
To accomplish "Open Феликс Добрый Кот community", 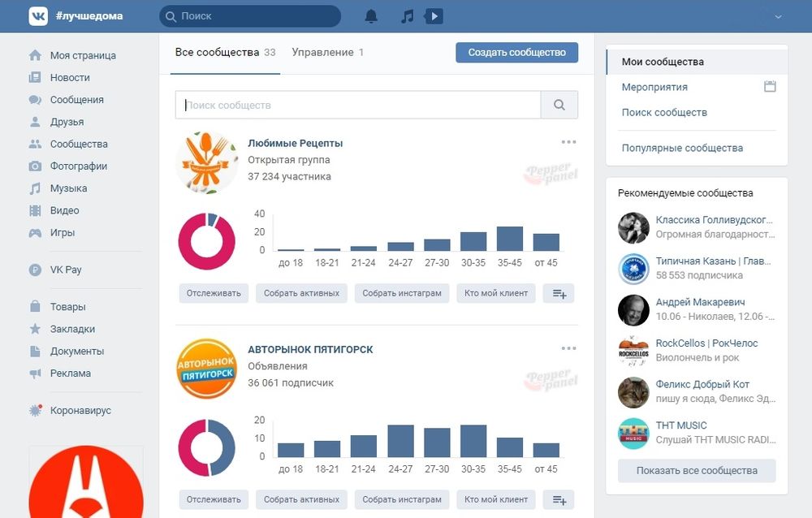I will tap(697, 392).
